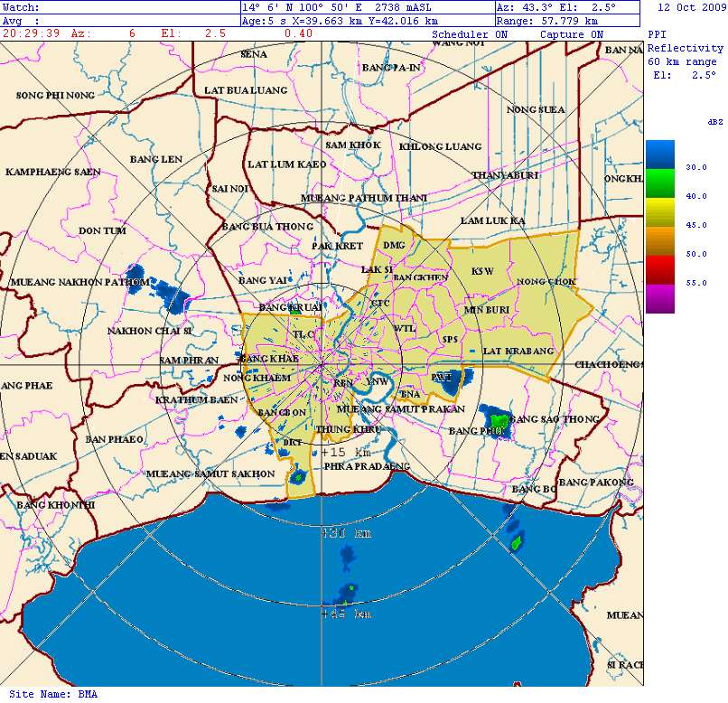Select the green 40 dBZ legend color

point(659,184)
